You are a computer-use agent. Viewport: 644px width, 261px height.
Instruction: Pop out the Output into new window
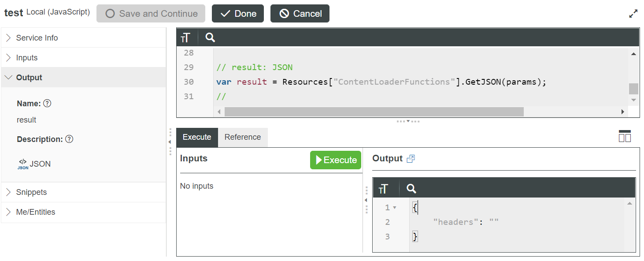click(x=411, y=159)
